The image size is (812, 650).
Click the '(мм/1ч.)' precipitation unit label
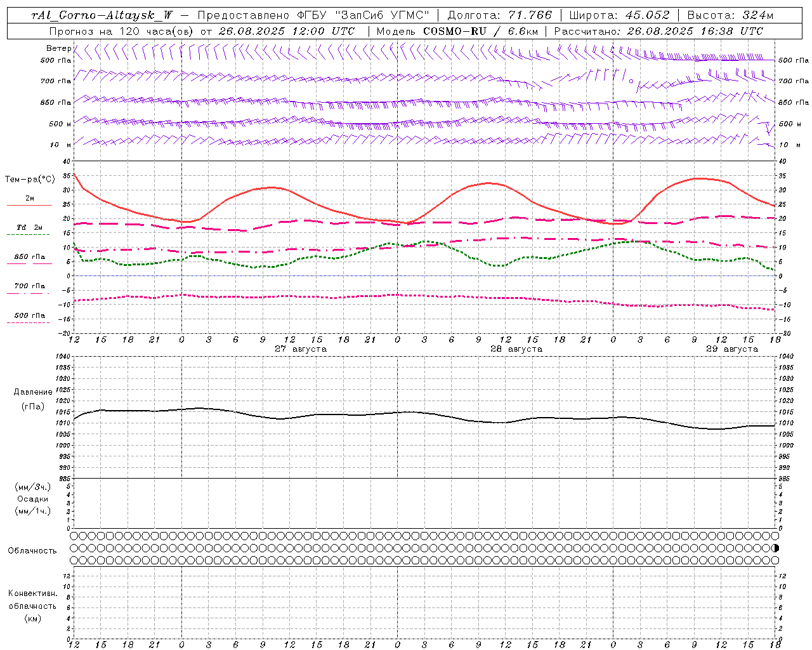tap(33, 511)
